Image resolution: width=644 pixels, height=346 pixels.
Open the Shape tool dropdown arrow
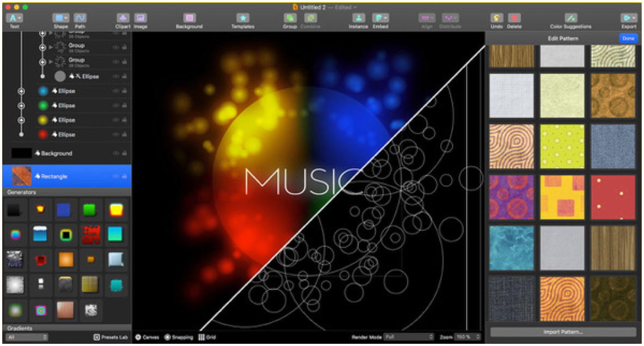click(66, 19)
